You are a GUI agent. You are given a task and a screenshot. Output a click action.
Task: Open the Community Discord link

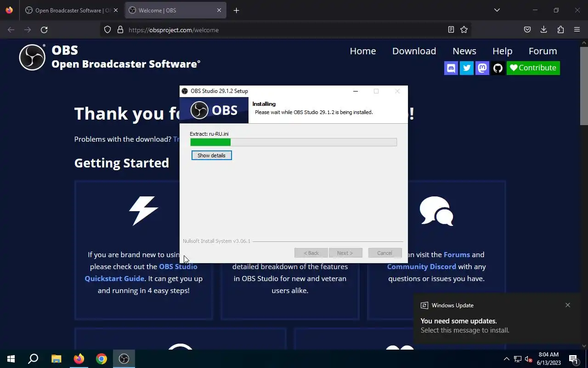pyautogui.click(x=421, y=266)
